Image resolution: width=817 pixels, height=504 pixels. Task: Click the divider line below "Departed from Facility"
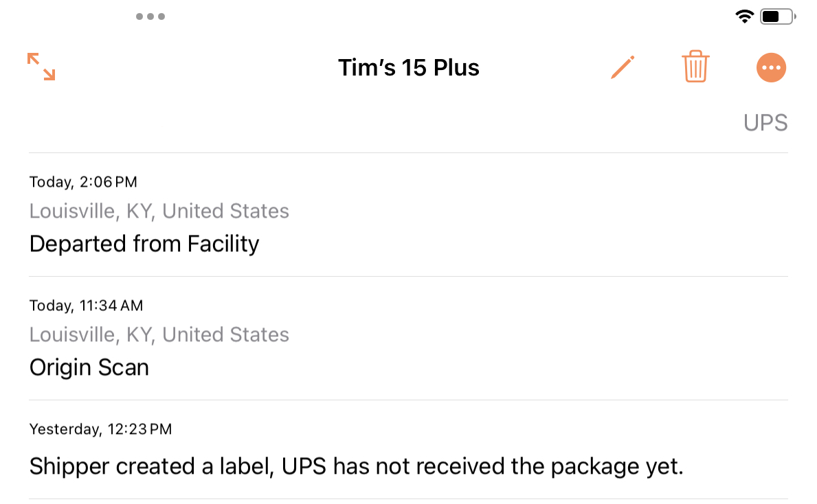point(408,277)
